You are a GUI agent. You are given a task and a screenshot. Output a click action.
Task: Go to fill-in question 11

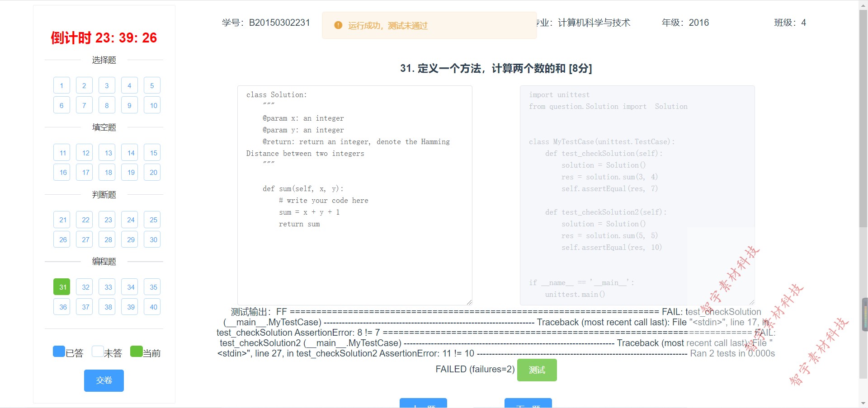click(x=61, y=153)
